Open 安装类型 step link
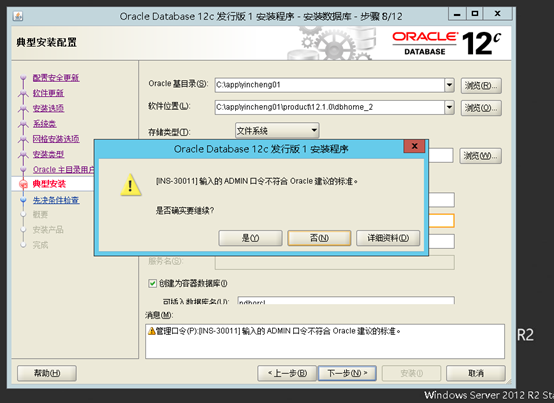This screenshot has width=554, height=403. point(48,154)
